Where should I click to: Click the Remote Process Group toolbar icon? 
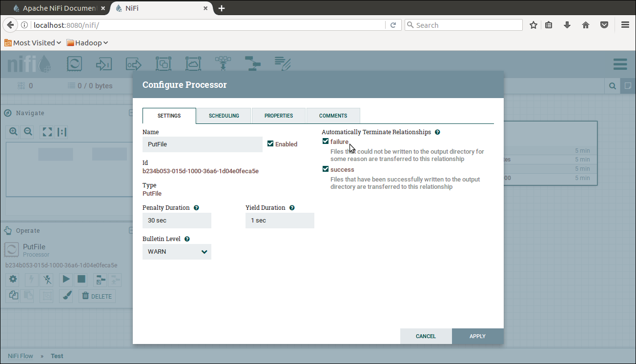coord(193,63)
